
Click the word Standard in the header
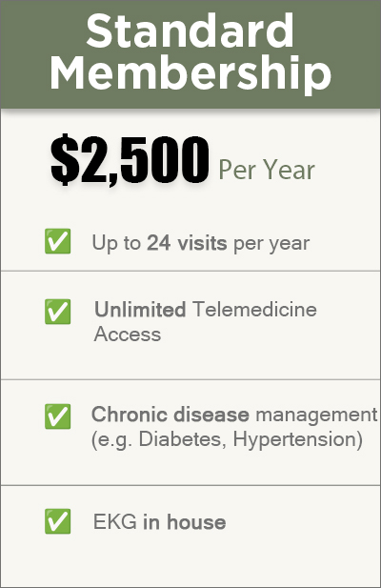point(190,30)
